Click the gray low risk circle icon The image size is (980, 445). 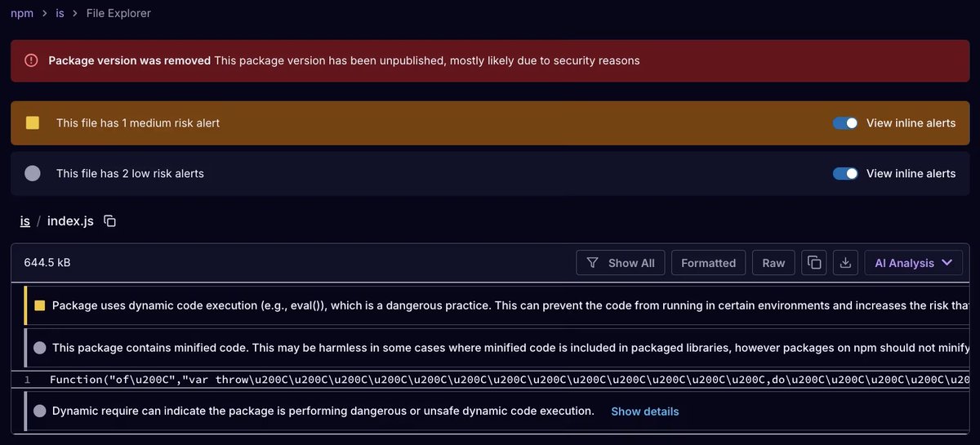(x=33, y=173)
